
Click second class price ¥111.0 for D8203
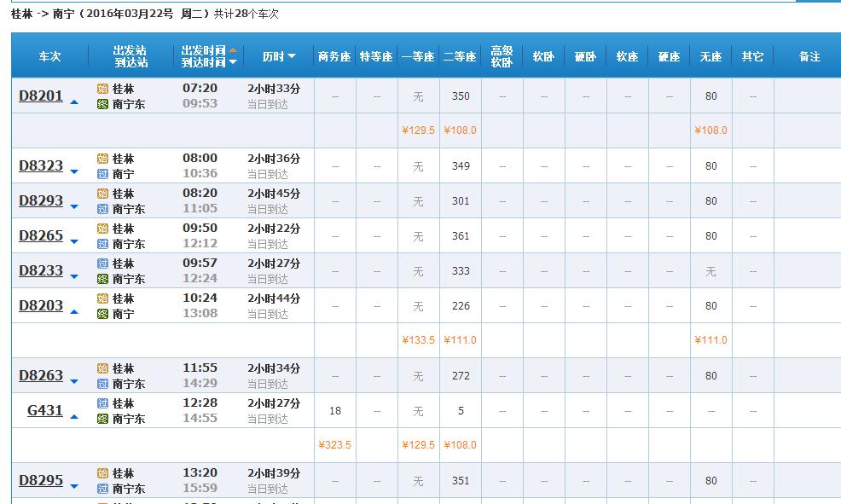pyautogui.click(x=461, y=340)
